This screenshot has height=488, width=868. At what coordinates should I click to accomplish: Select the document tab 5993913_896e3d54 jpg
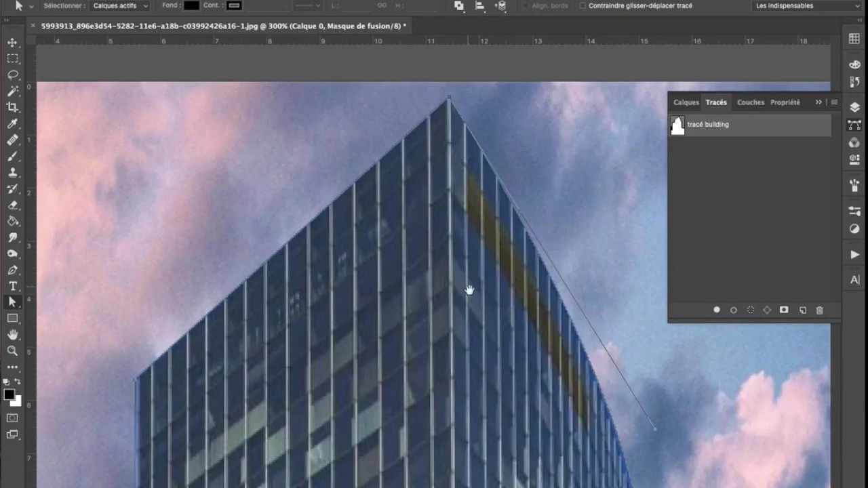(224, 26)
